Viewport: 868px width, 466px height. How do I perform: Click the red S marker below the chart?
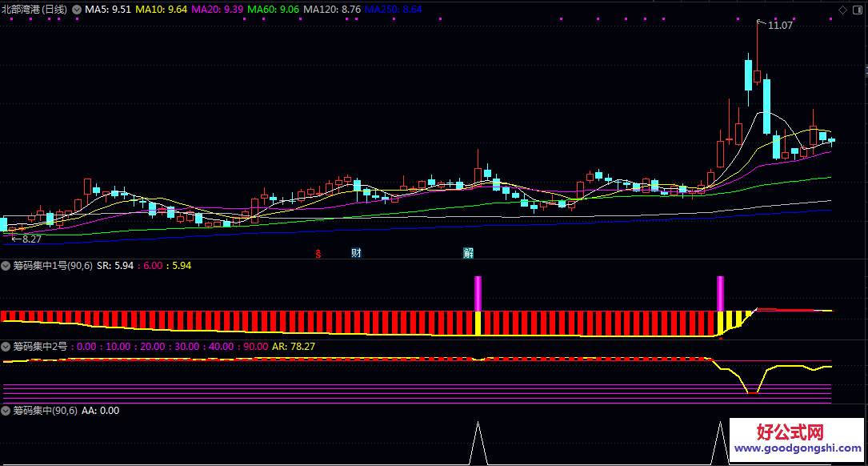tap(318, 254)
